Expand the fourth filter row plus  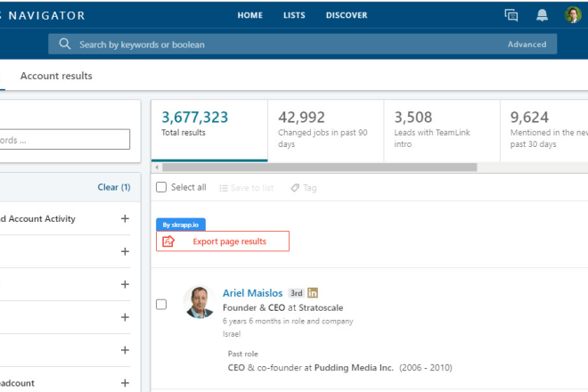pos(125,317)
